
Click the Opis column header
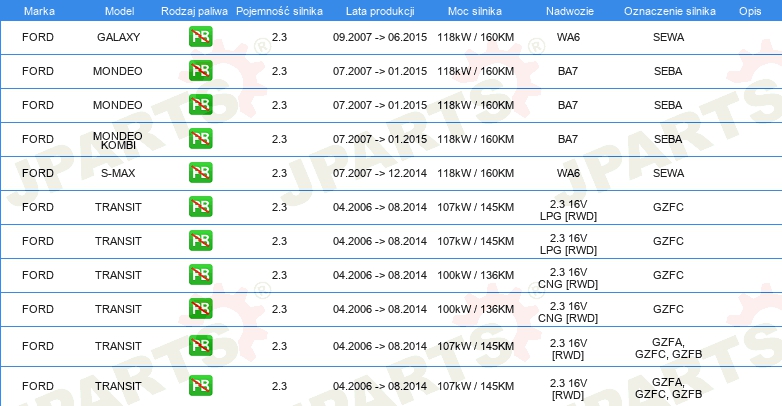[750, 11]
